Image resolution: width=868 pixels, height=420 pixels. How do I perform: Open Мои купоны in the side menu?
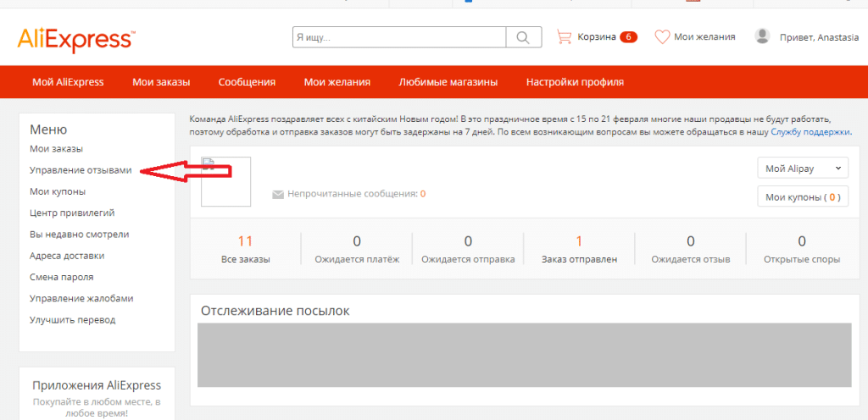58,191
